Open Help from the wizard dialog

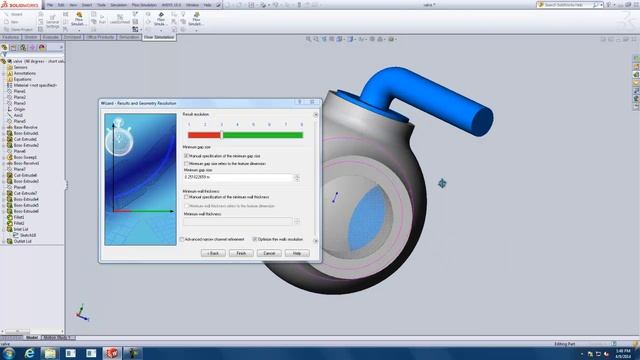click(297, 253)
